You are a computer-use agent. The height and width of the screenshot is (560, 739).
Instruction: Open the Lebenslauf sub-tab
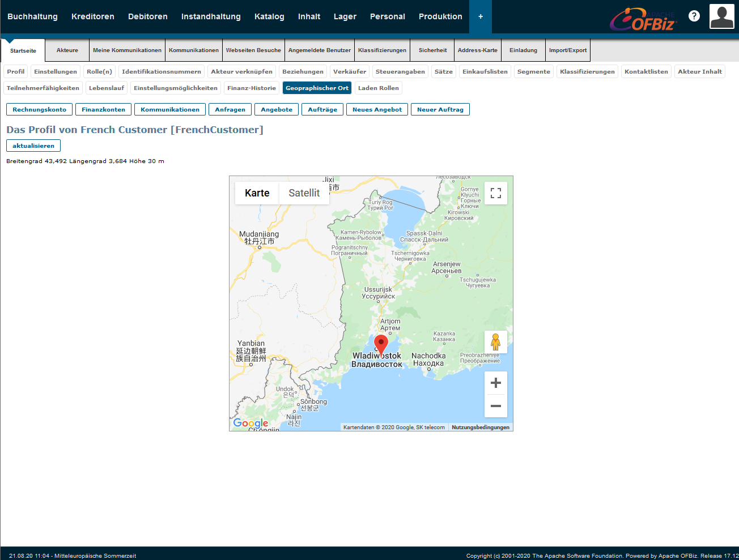(107, 88)
